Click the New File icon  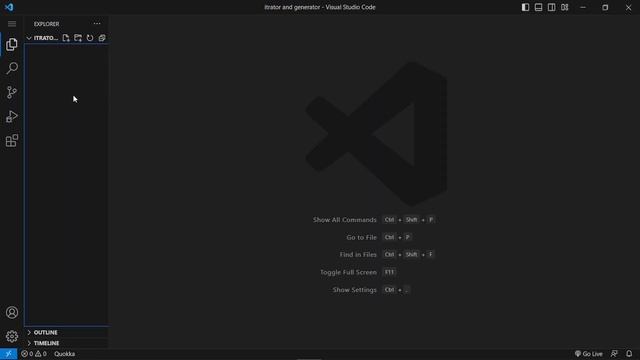[x=66, y=38]
